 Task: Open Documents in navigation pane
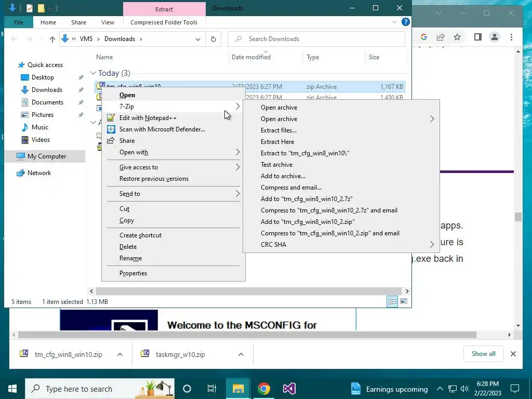47,102
